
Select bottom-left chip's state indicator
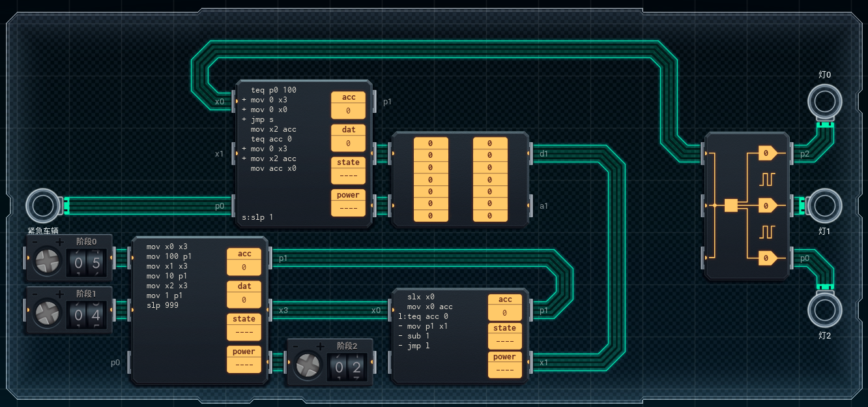pyautogui.click(x=244, y=327)
